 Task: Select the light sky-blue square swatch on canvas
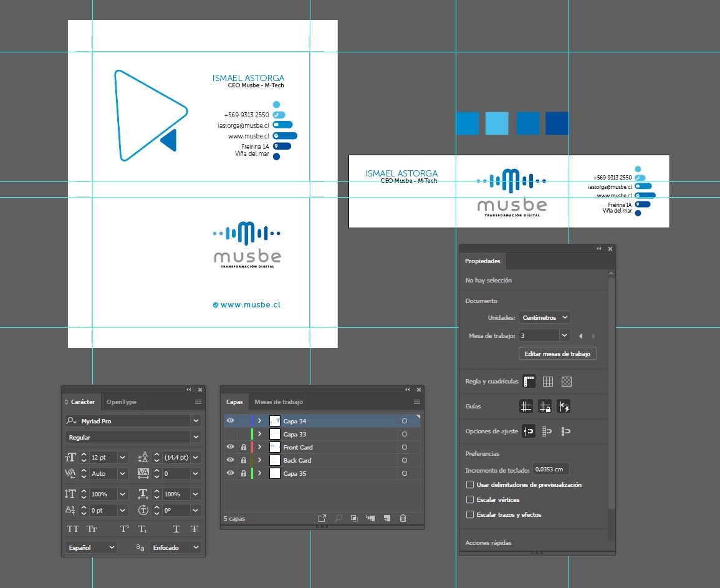pos(497,123)
